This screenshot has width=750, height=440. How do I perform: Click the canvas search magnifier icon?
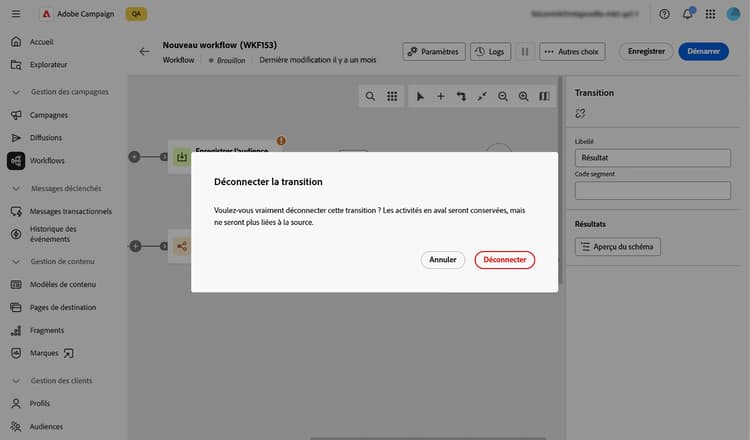tap(370, 96)
